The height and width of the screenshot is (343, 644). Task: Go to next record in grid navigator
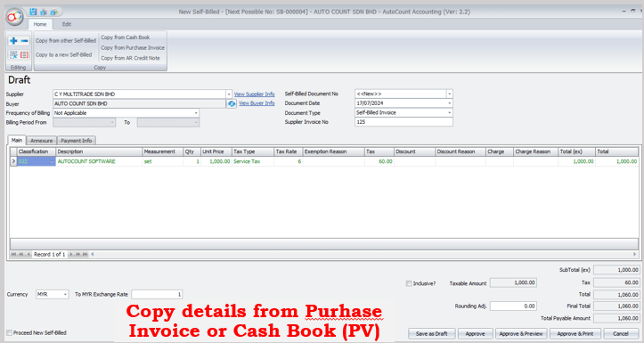(70, 254)
